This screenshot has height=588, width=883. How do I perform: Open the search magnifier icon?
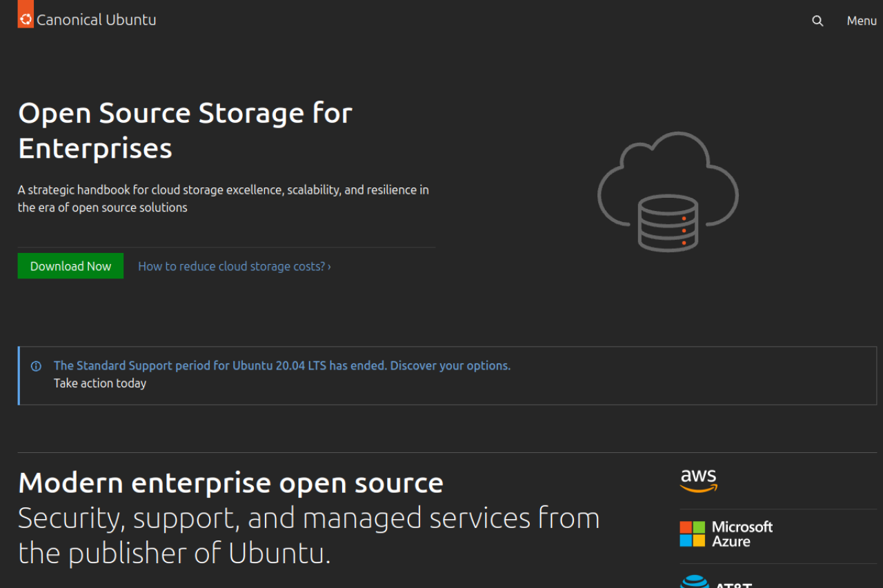[817, 21]
